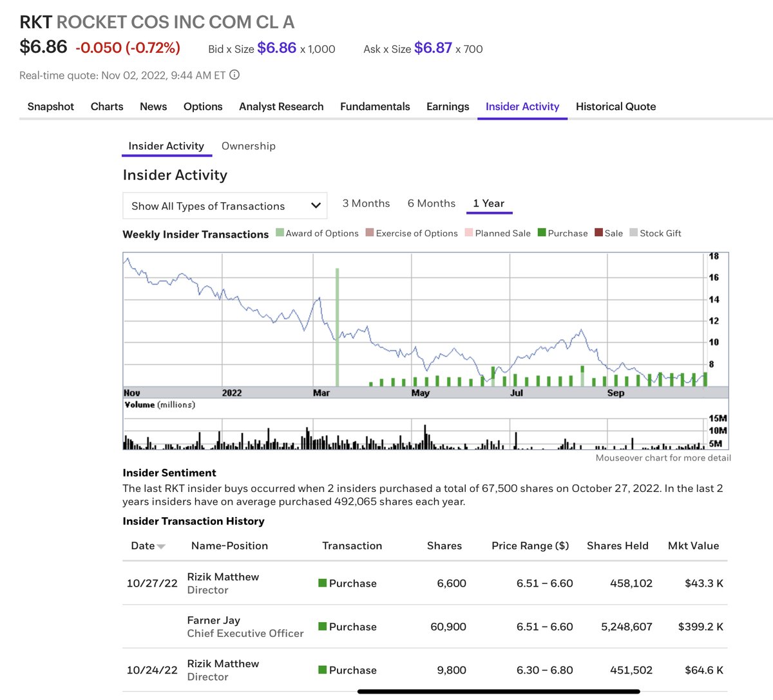Switch to the Ownership sub-tab
Screen dimensions: 773x700
point(249,146)
